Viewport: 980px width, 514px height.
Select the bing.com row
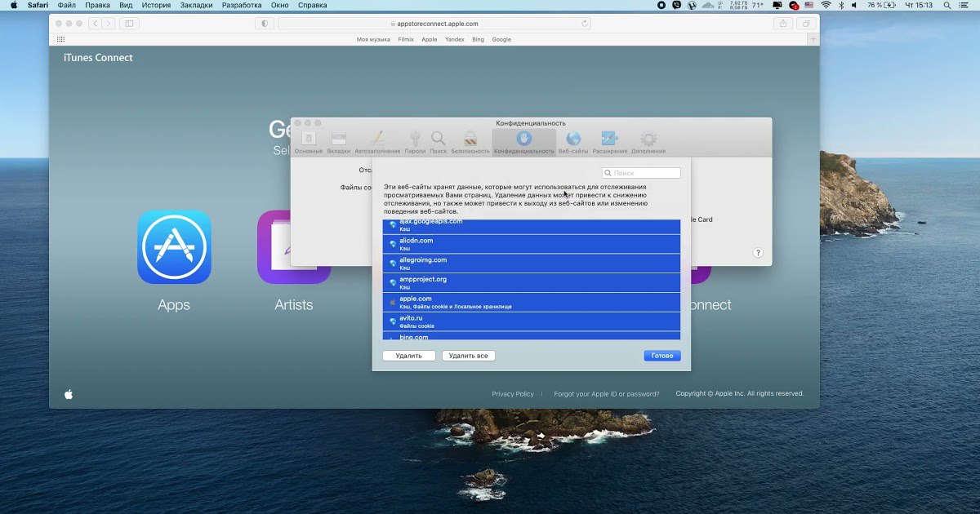(x=532, y=336)
